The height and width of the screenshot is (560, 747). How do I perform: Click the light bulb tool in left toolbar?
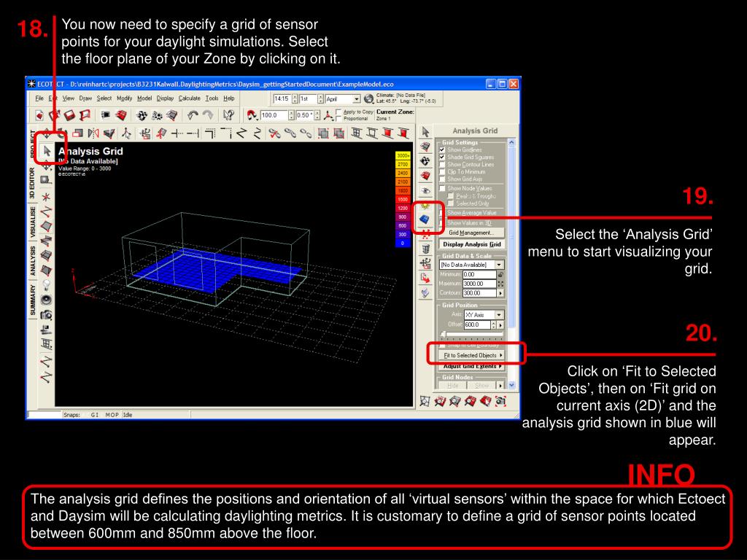click(46, 285)
